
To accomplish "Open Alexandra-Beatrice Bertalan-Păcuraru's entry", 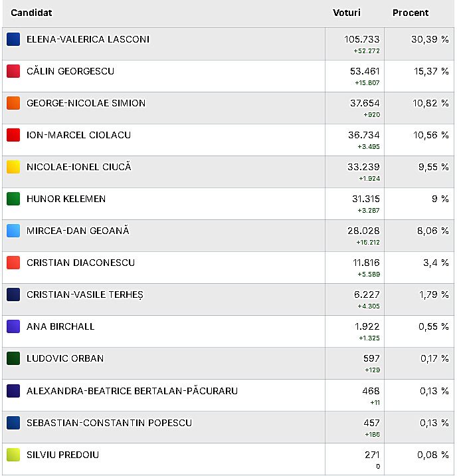I will coord(228,396).
